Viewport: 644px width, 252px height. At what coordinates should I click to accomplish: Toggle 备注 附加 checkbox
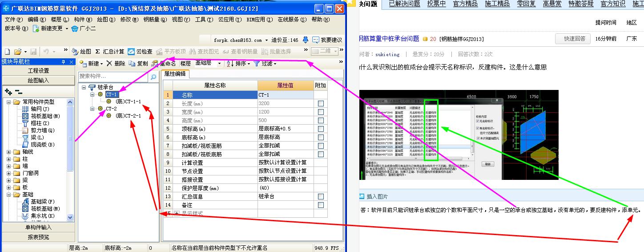(x=321, y=205)
